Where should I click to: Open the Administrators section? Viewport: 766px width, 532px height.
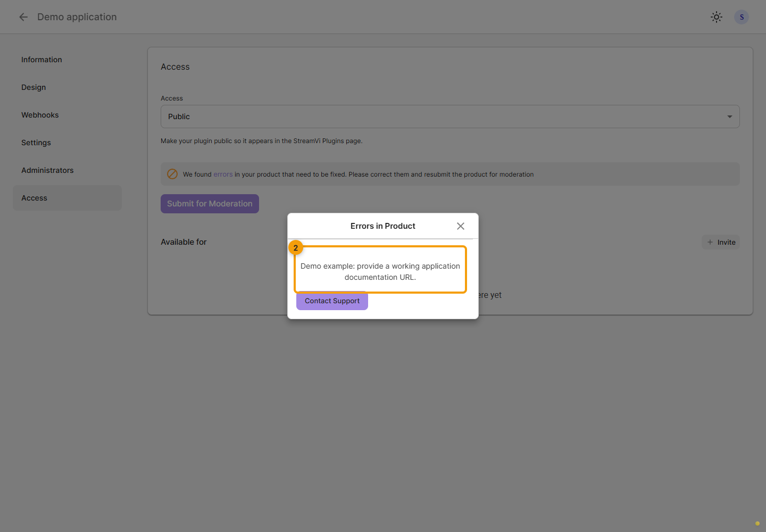point(67,170)
